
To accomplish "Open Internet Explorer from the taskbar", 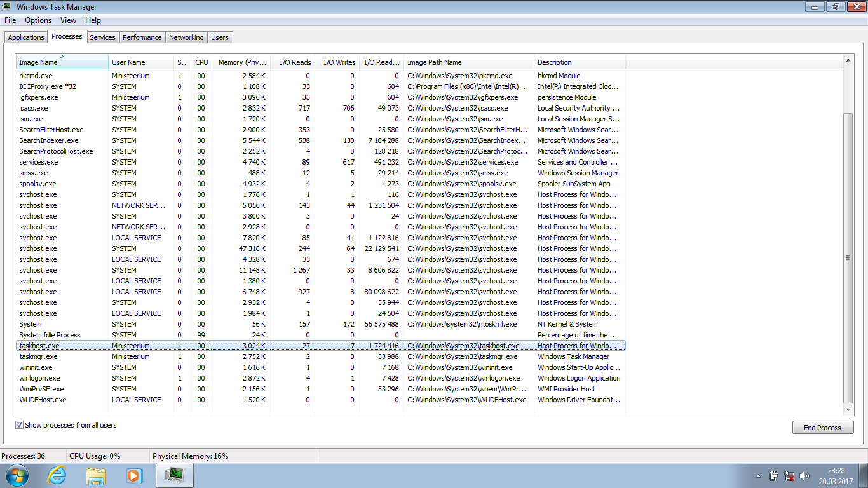I will [x=57, y=475].
